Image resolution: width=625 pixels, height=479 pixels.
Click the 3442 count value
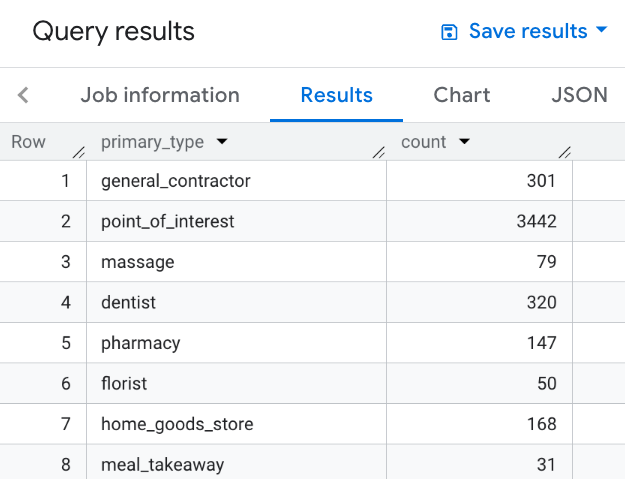(536, 221)
